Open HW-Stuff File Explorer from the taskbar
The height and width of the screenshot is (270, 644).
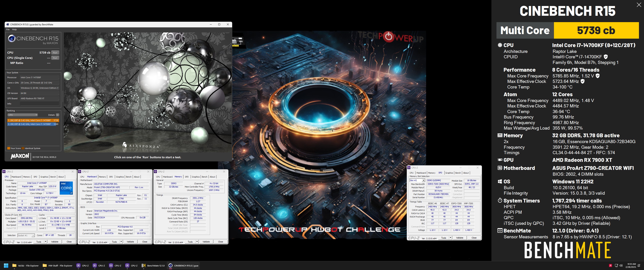(57, 265)
